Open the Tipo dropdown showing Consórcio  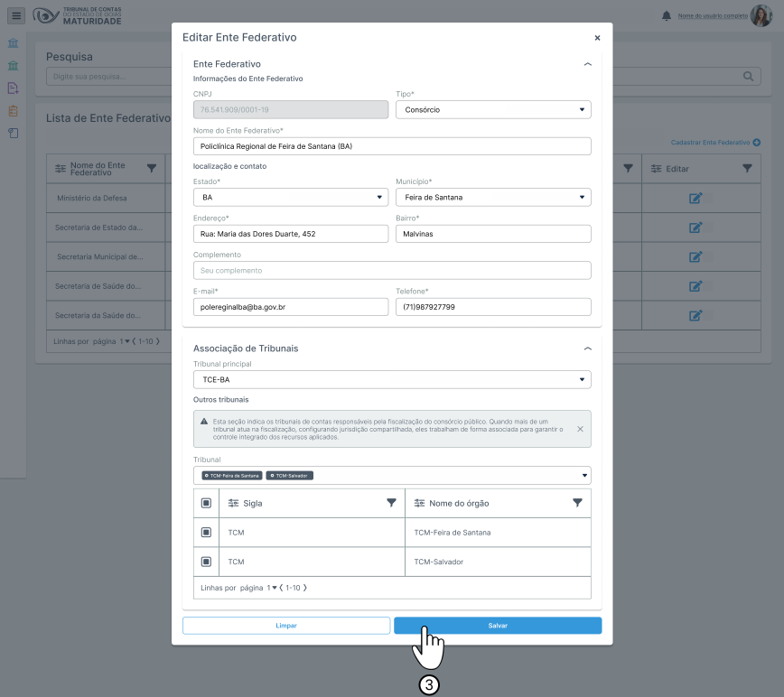click(493, 109)
